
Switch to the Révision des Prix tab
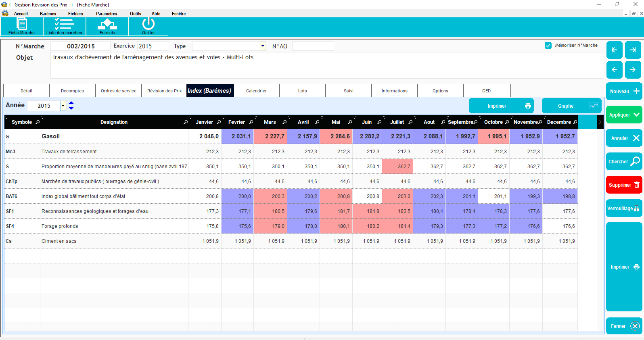[164, 91]
